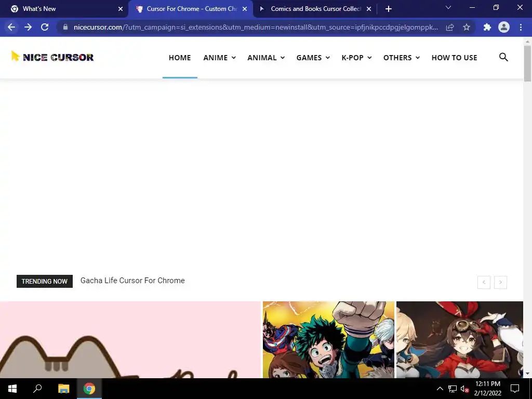
Task: Open the Chrome profile avatar
Action: (504, 27)
